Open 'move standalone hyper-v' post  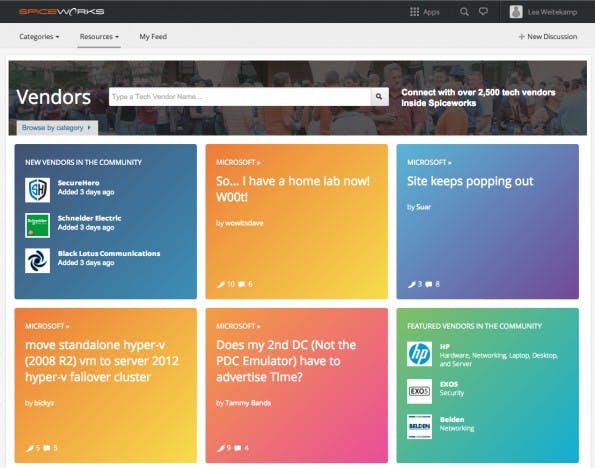pyautogui.click(x=102, y=361)
